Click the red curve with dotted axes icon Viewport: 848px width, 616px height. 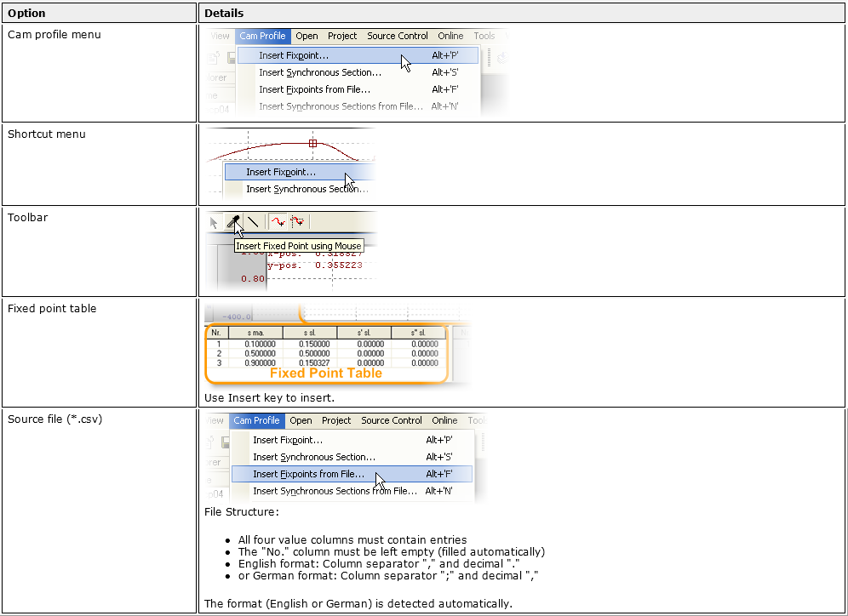[297, 221]
